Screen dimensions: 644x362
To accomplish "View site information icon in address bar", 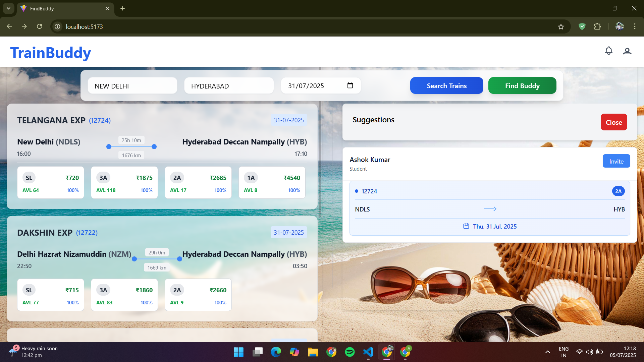I will click(x=58, y=26).
